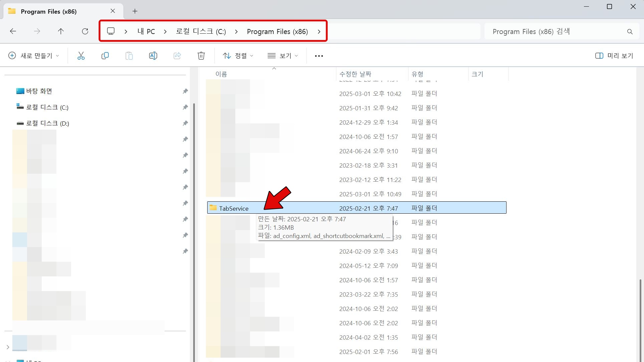Select the TabService folder
This screenshot has height=362, width=644.
coord(234,208)
